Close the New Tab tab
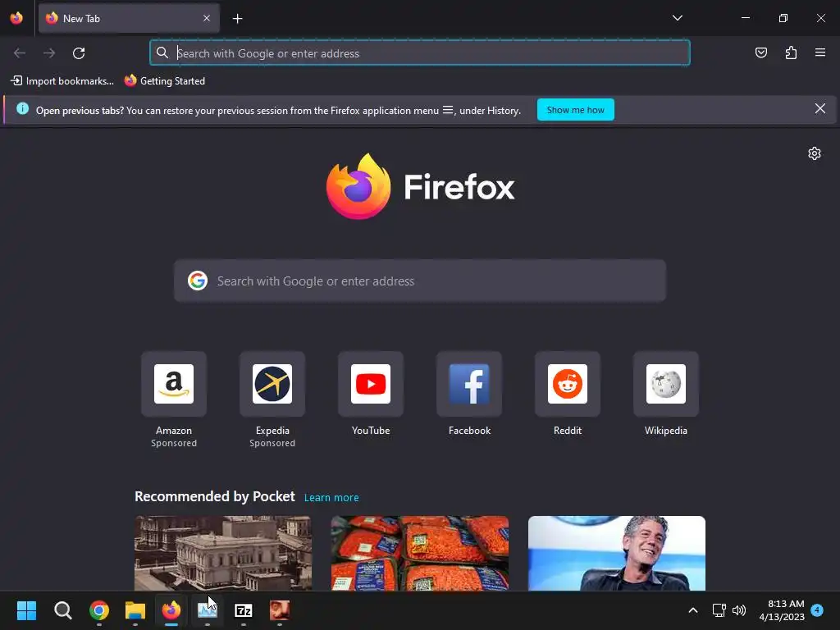This screenshot has width=840, height=630. pos(207,18)
